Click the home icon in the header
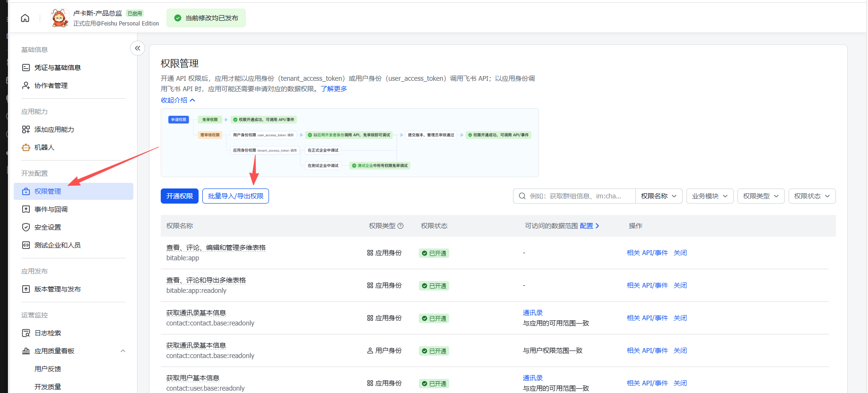Image resolution: width=868 pixels, height=393 pixels. 25,18
